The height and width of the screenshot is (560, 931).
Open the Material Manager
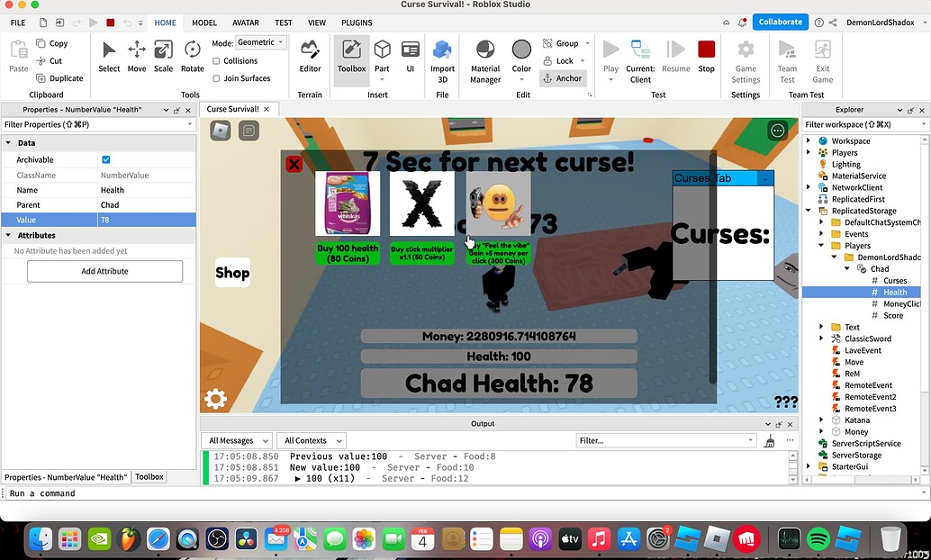coord(484,58)
